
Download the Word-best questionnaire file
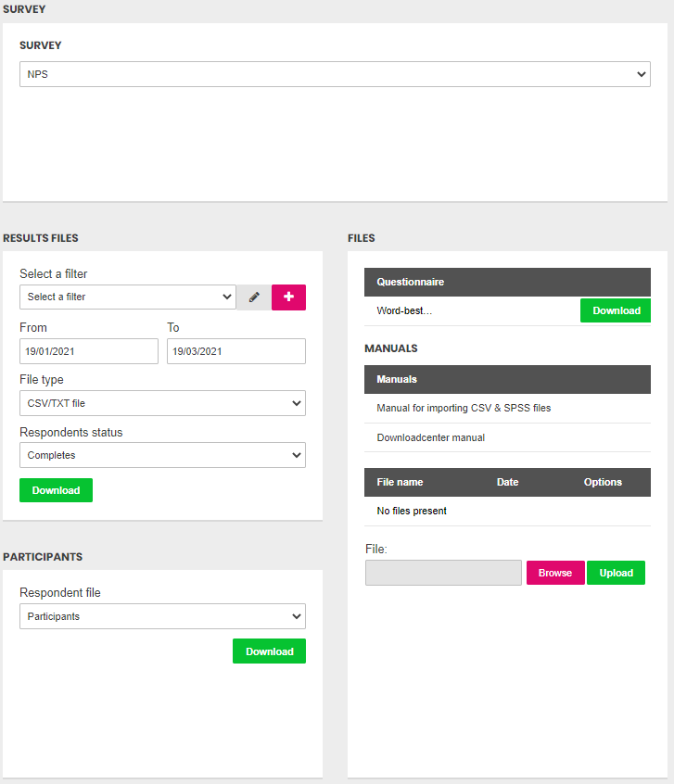pos(616,310)
